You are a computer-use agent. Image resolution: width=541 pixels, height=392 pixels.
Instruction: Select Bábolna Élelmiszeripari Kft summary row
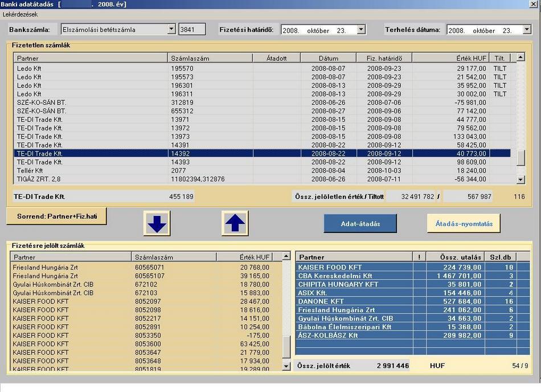pos(413,327)
